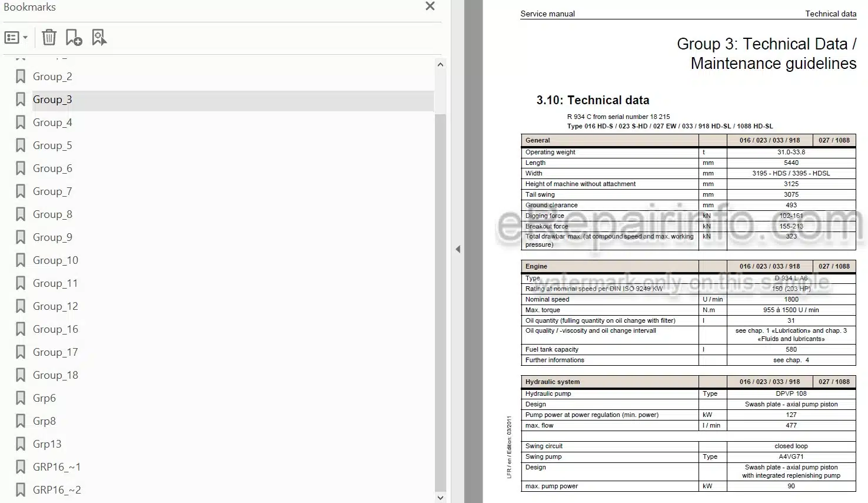
Task: Click bookmark icon beside Group_10
Action: 21,260
